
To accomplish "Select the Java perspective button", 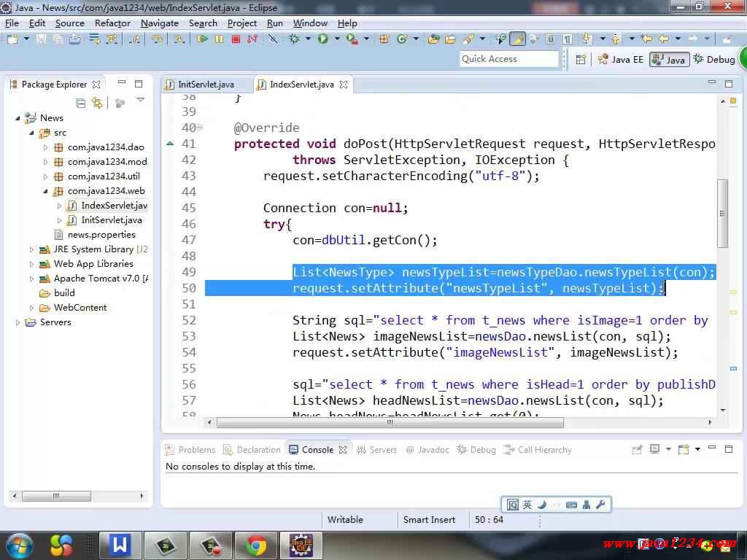I will pos(670,60).
